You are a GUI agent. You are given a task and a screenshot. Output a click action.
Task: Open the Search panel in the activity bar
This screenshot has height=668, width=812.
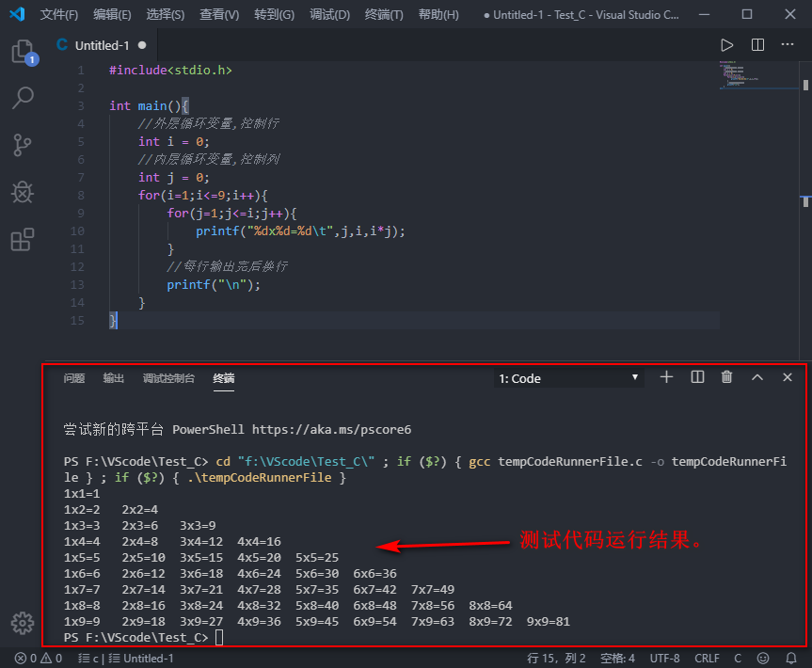point(23,98)
